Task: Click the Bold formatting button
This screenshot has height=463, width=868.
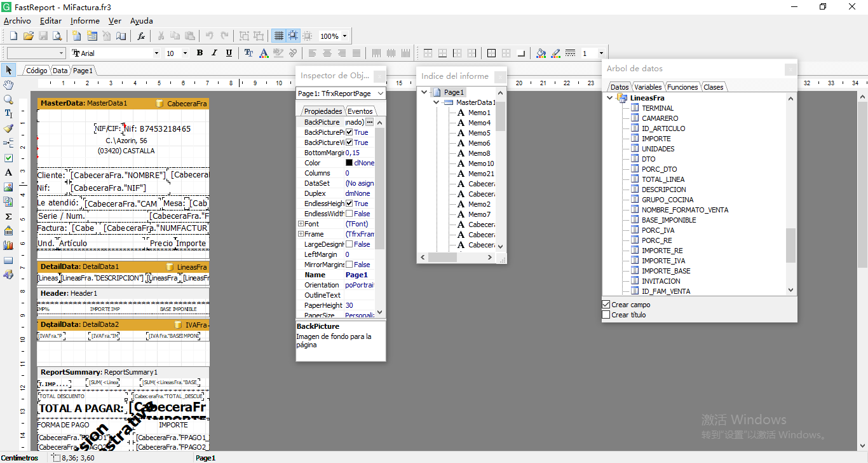Action: click(x=200, y=53)
